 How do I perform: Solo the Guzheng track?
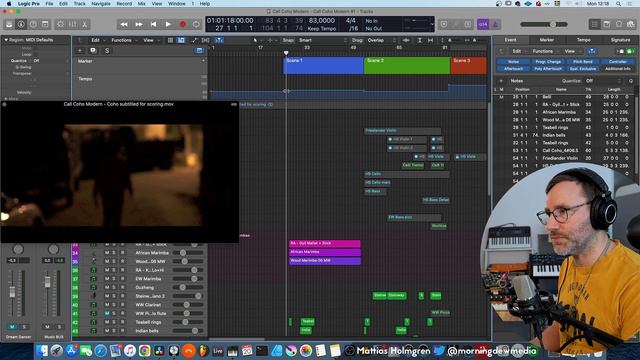click(x=114, y=287)
